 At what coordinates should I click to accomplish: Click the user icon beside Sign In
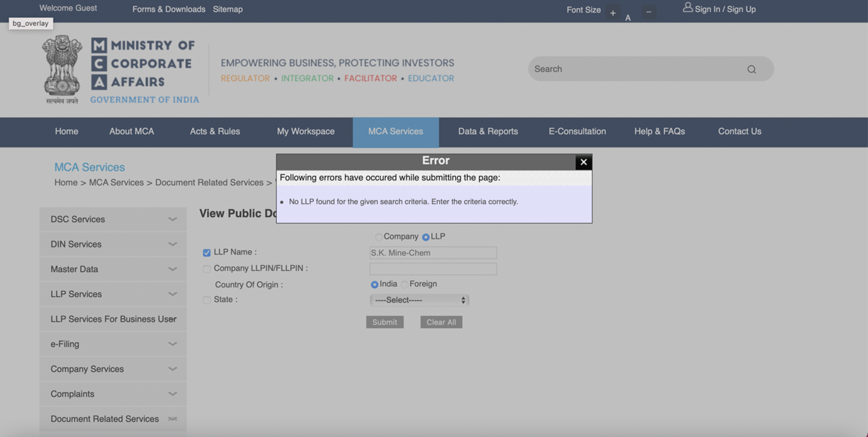[687, 8]
